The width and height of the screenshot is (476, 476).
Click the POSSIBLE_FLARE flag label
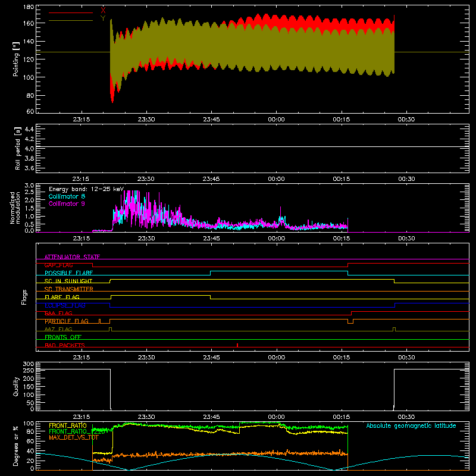click(68, 273)
